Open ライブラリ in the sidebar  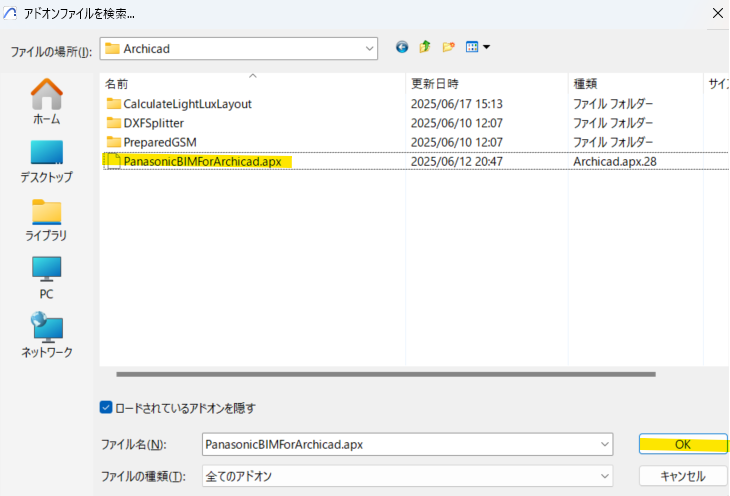point(46,219)
